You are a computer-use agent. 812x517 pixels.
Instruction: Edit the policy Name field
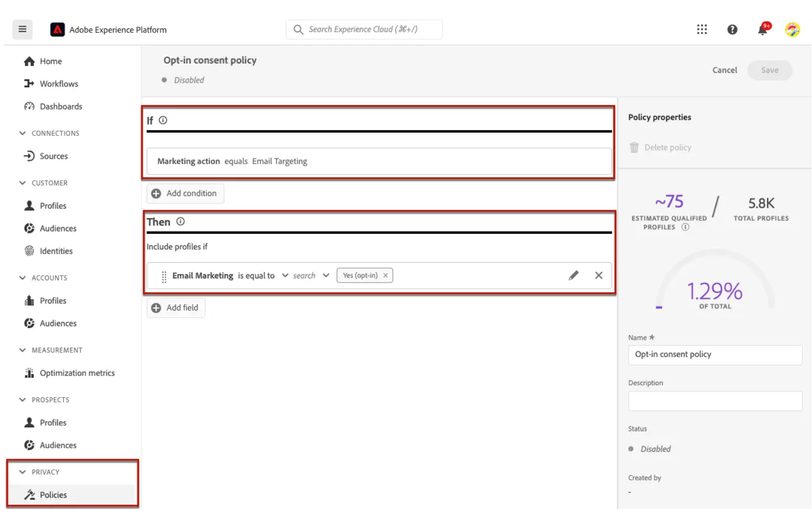715,355
